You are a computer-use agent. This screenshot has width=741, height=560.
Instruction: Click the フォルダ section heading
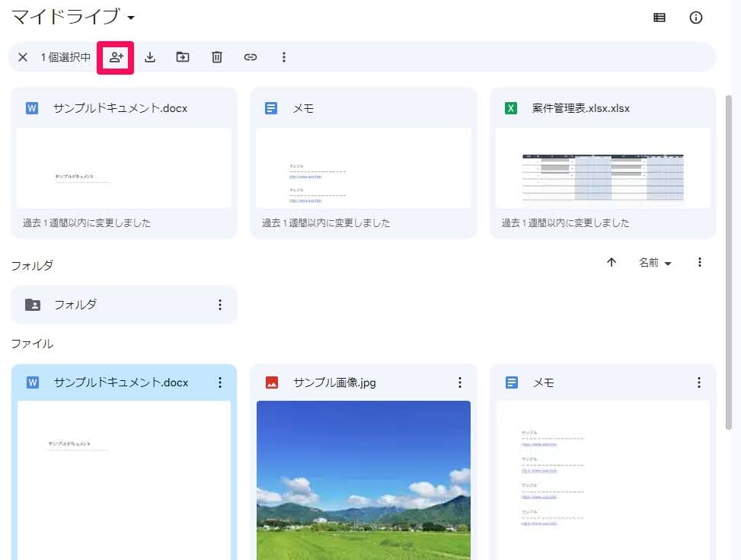pyautogui.click(x=32, y=265)
